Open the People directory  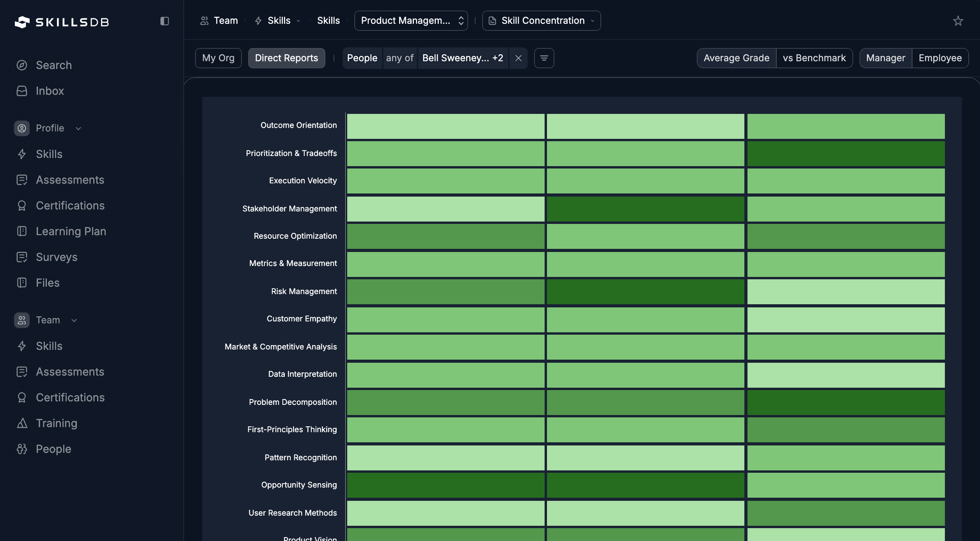pyautogui.click(x=53, y=449)
